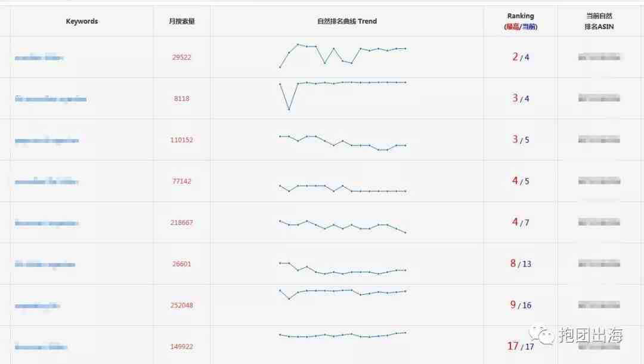Click the trend chart in the 26601 row

click(342, 269)
